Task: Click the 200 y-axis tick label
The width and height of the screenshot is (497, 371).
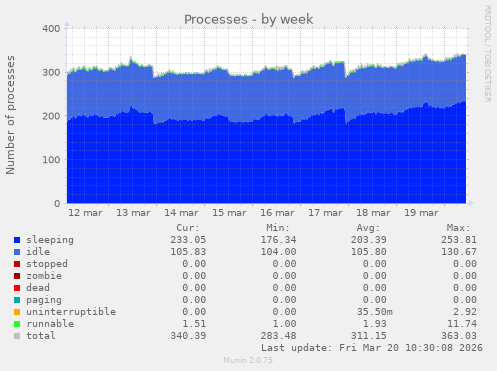Action: (51, 116)
